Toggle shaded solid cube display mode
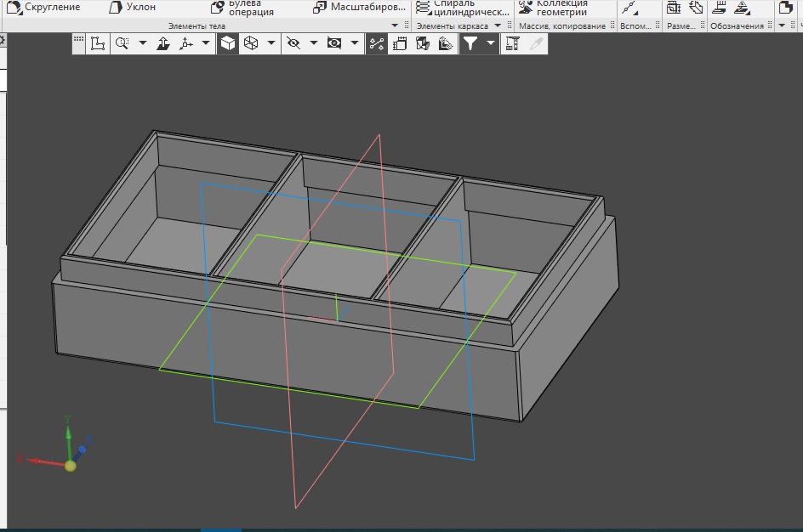The height and width of the screenshot is (532, 803). coord(227,43)
